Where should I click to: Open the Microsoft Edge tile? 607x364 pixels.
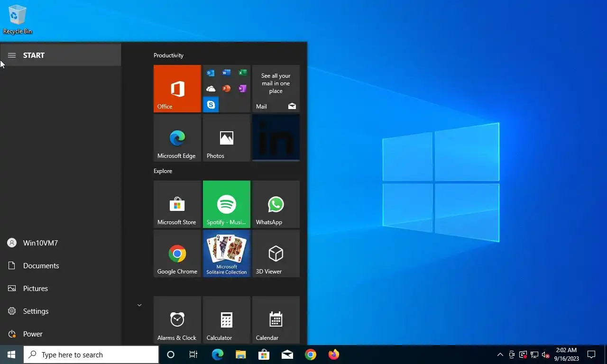(x=177, y=138)
